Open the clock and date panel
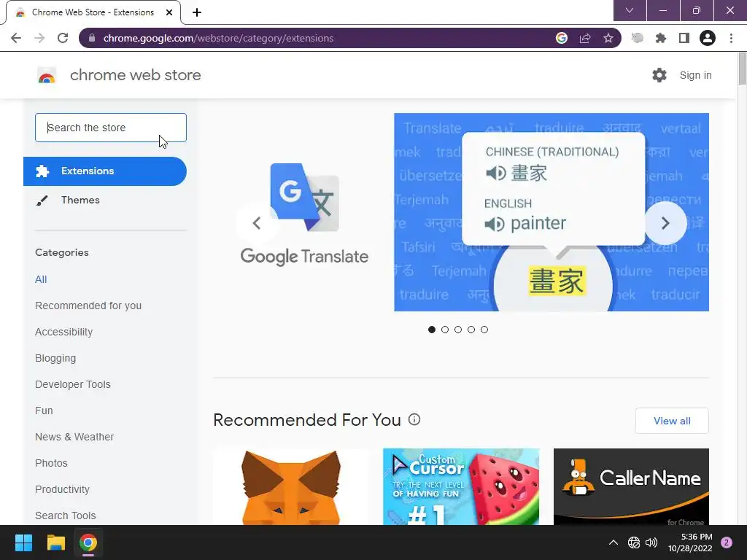747x560 pixels. point(690,542)
